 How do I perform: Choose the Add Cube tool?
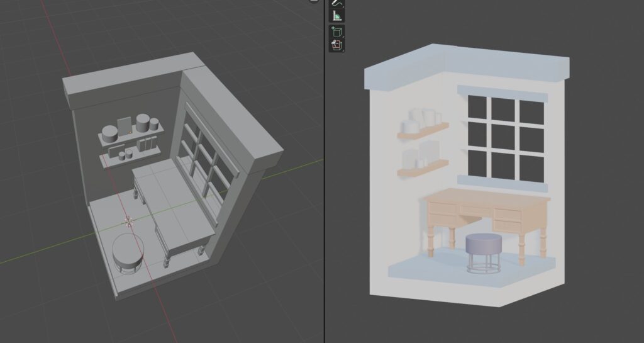(336, 31)
